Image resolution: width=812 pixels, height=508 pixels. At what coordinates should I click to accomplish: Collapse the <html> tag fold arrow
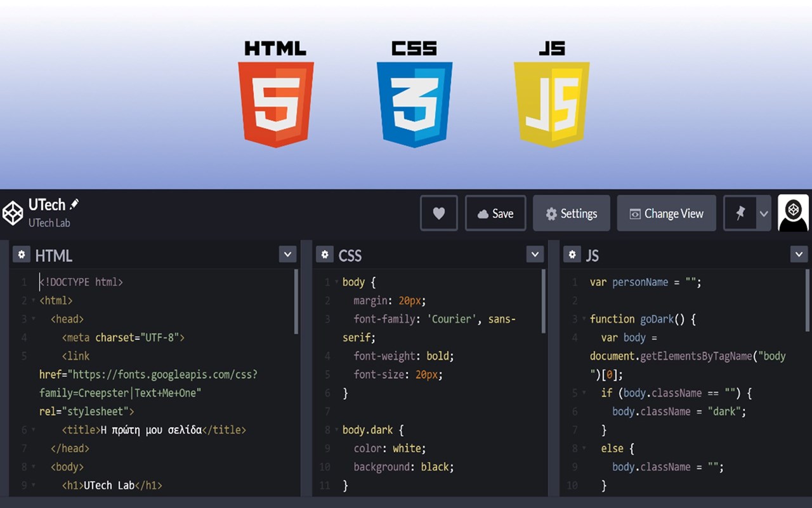33,301
